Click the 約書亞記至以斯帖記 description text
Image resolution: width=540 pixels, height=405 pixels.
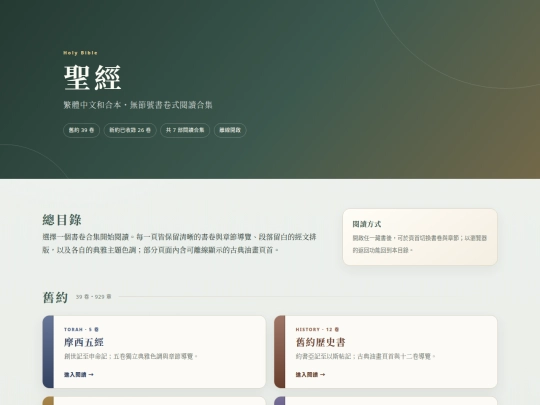366,356
